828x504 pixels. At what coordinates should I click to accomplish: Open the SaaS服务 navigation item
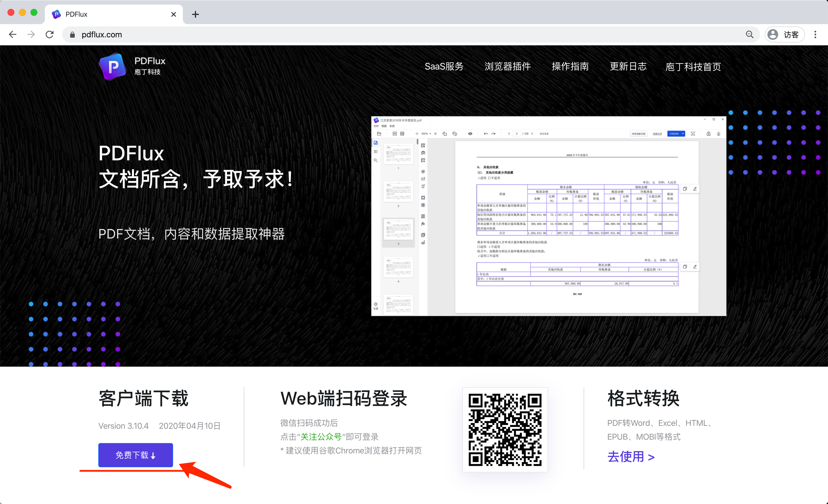[x=444, y=66]
